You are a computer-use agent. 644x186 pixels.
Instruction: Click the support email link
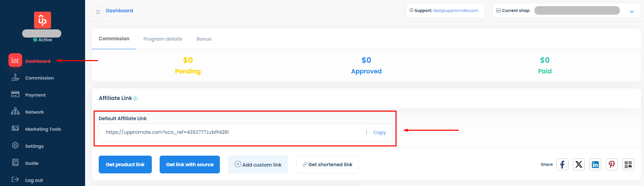coord(455,11)
